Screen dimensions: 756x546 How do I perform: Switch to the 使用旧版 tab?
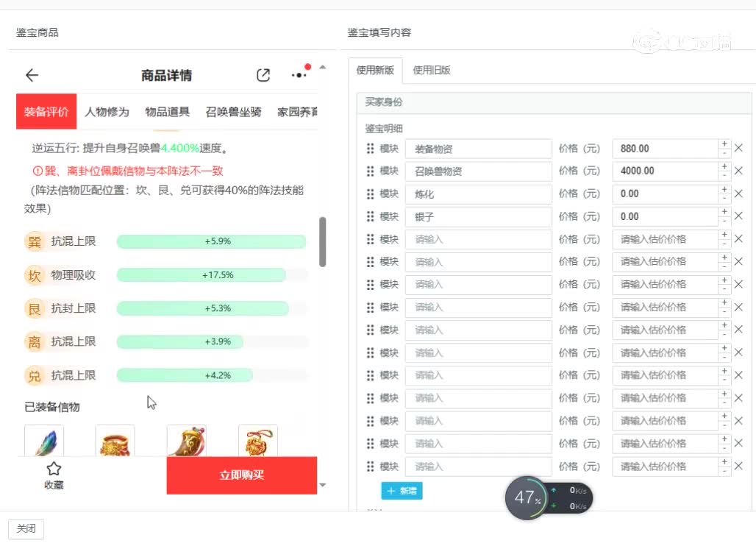[x=432, y=70]
